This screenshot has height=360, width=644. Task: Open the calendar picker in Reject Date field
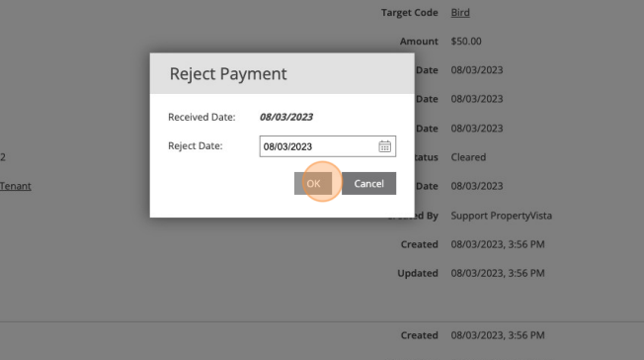point(384,146)
